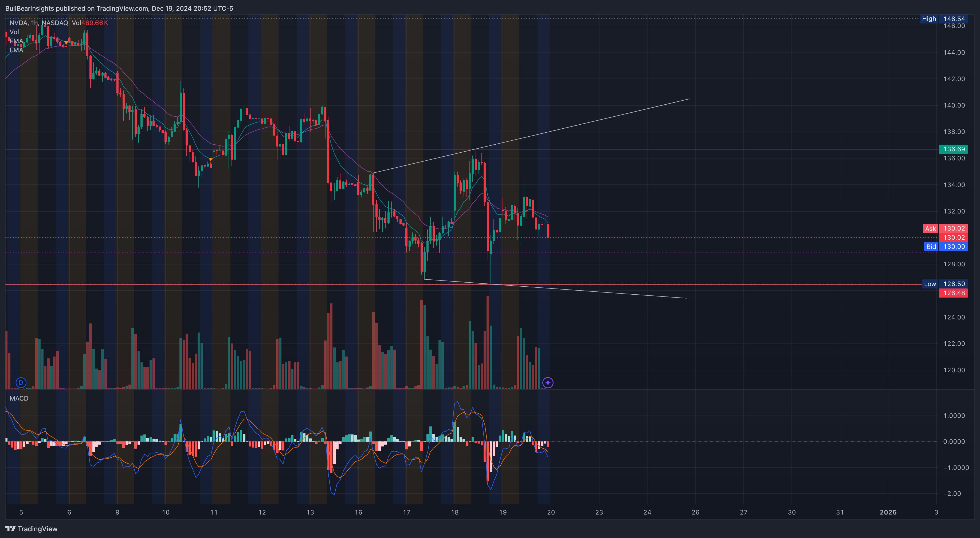Image resolution: width=980 pixels, height=538 pixels.
Task: Click the purple sparkle event icon
Action: click(548, 382)
